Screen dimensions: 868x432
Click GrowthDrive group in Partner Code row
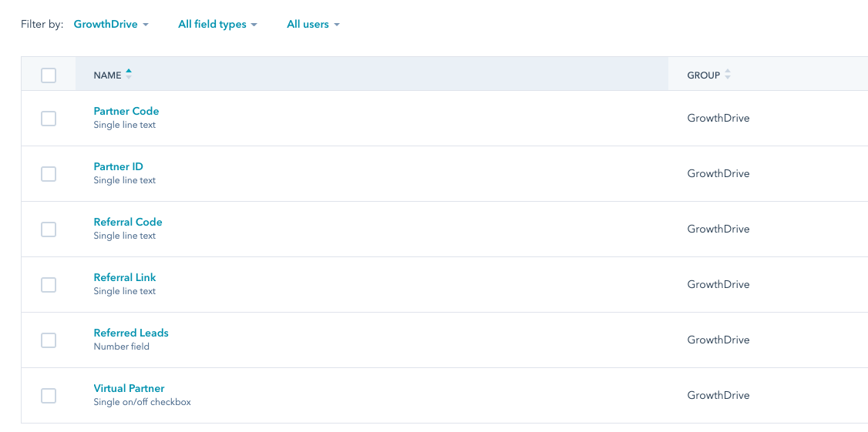718,118
